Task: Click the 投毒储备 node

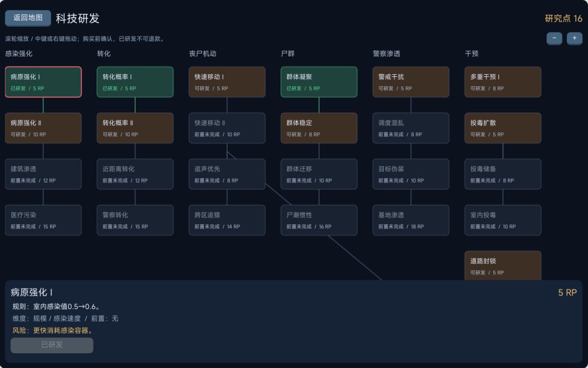Action: click(x=503, y=174)
